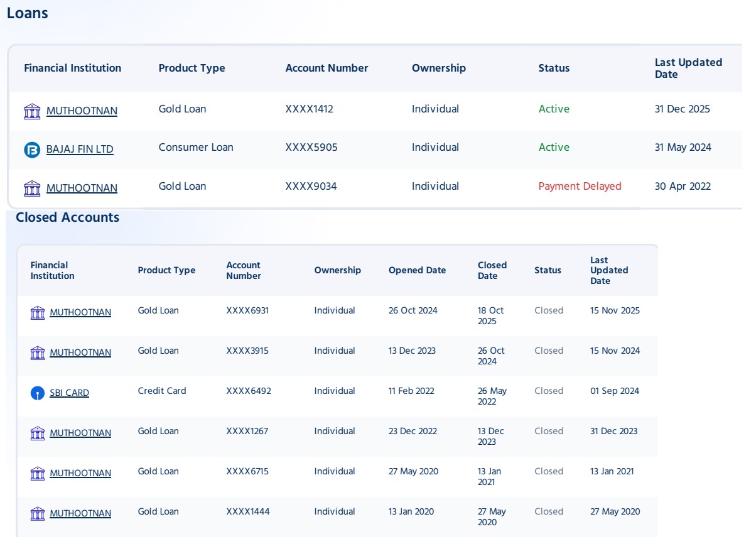Open MUTHOOTNAN link for closed account XXXX6715
Screen dimensions: 756x551
click(80, 474)
